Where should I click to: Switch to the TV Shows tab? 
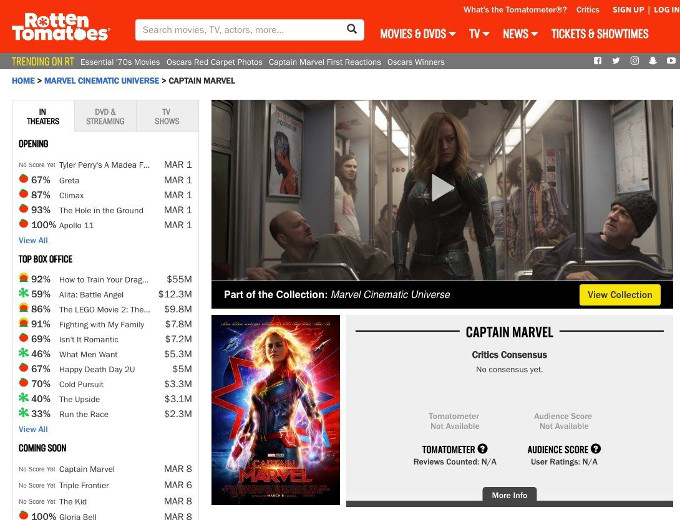pos(167,117)
